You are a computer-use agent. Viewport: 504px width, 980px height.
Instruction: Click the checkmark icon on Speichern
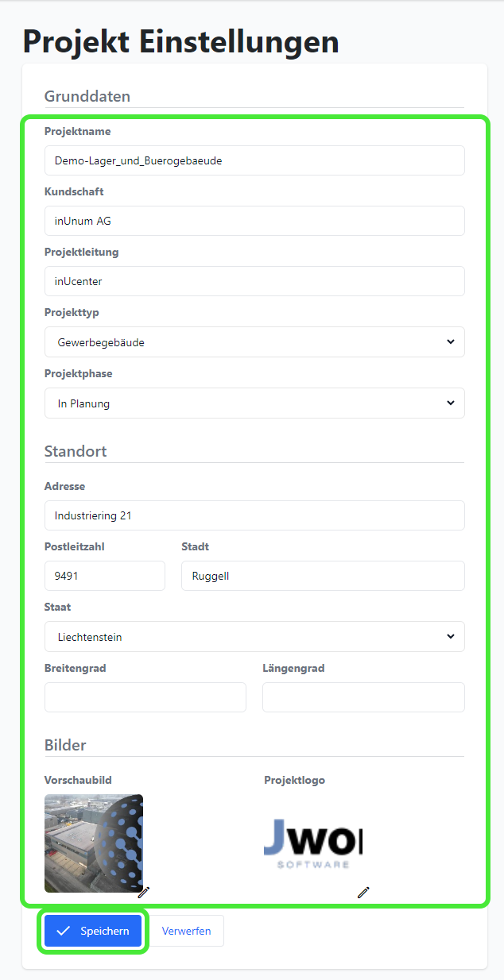click(64, 931)
